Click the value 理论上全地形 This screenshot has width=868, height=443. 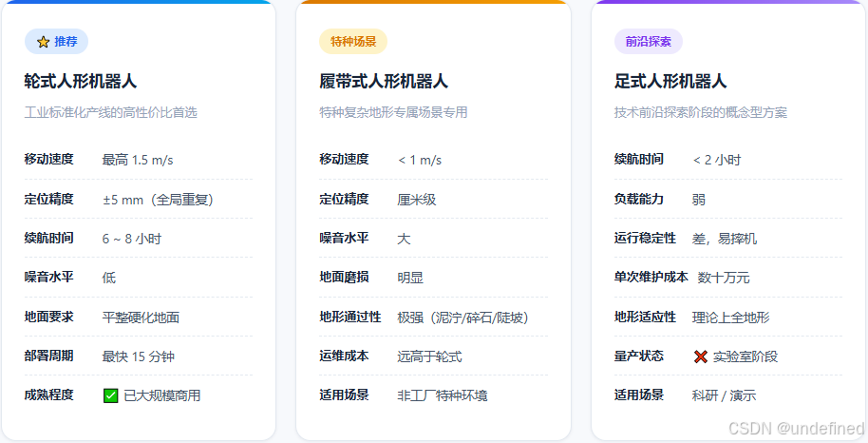point(730,318)
